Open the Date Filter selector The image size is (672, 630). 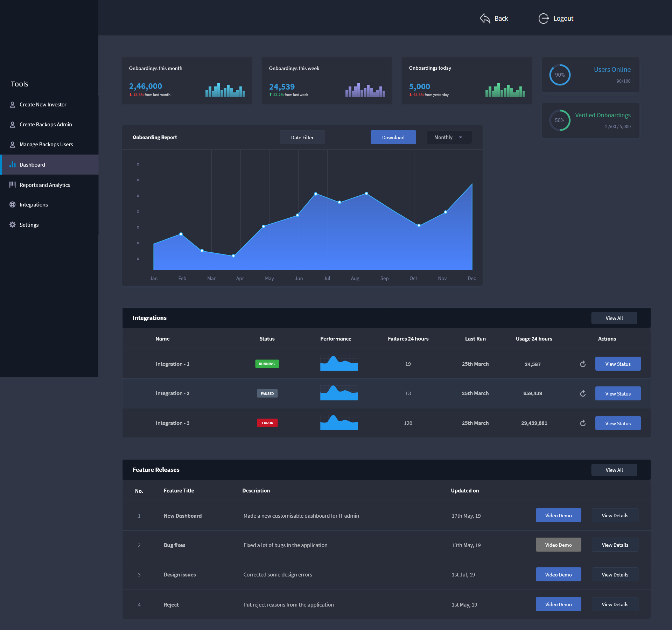click(x=302, y=137)
